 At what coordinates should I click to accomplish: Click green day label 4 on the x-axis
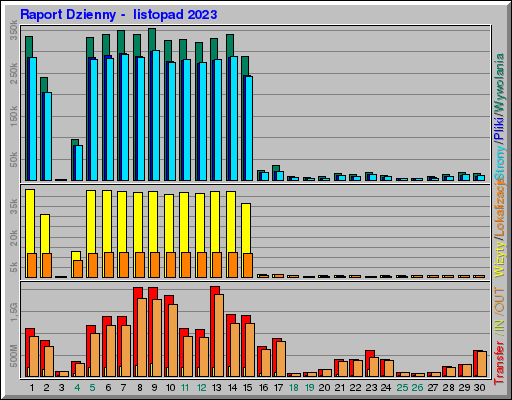pyautogui.click(x=77, y=388)
